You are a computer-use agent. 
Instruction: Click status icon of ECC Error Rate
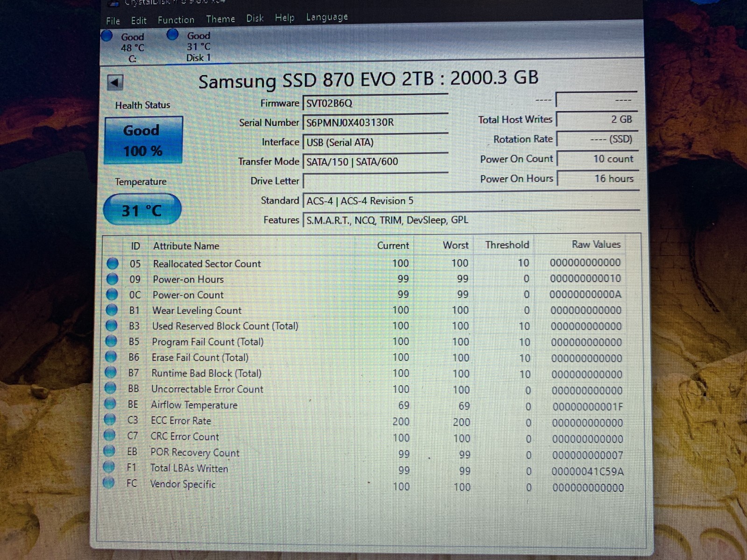click(x=110, y=420)
